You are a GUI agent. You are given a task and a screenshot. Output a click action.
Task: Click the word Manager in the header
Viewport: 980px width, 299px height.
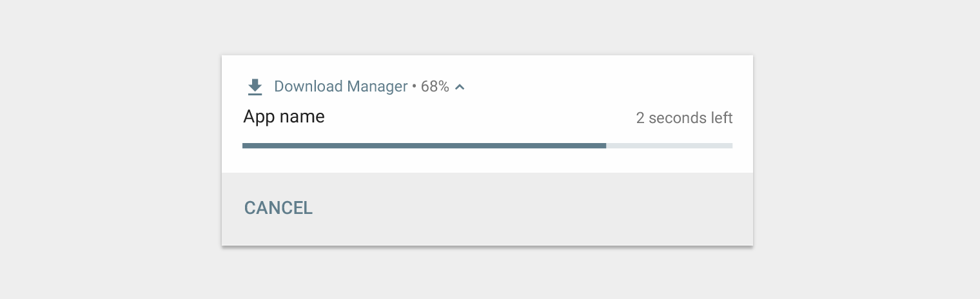point(377,86)
